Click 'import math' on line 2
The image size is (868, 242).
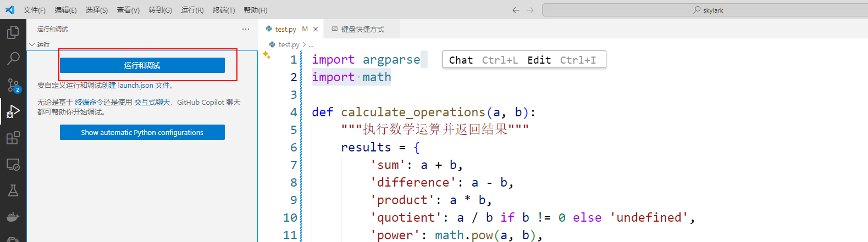coord(351,77)
